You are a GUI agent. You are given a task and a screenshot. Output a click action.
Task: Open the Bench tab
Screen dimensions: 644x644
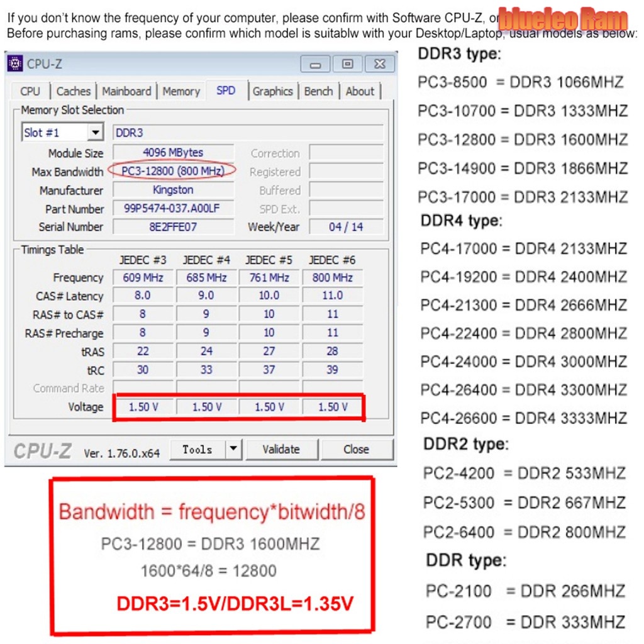point(318,91)
